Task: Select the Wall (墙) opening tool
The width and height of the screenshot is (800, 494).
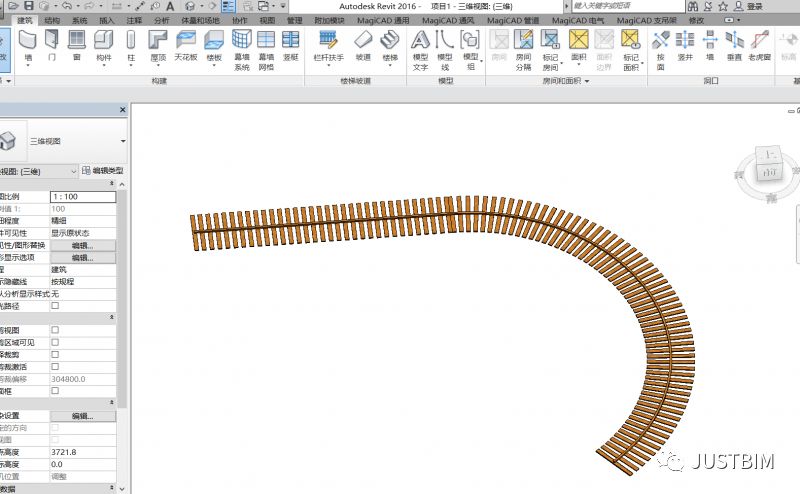Action: [710, 45]
